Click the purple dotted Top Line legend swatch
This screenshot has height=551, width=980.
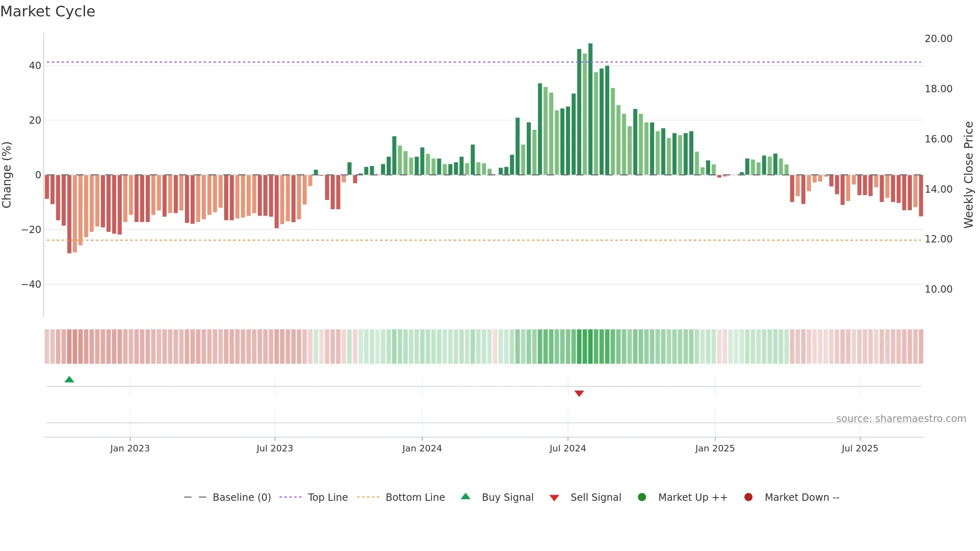tap(290, 497)
